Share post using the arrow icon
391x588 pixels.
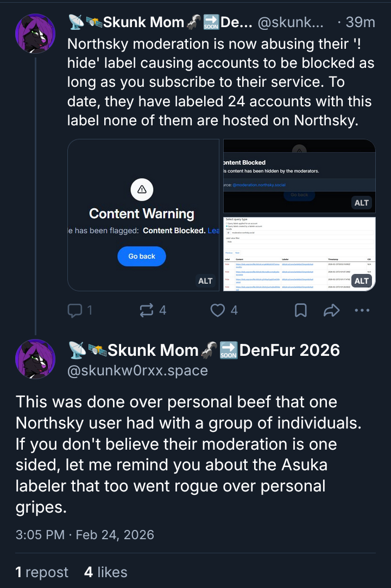(331, 310)
